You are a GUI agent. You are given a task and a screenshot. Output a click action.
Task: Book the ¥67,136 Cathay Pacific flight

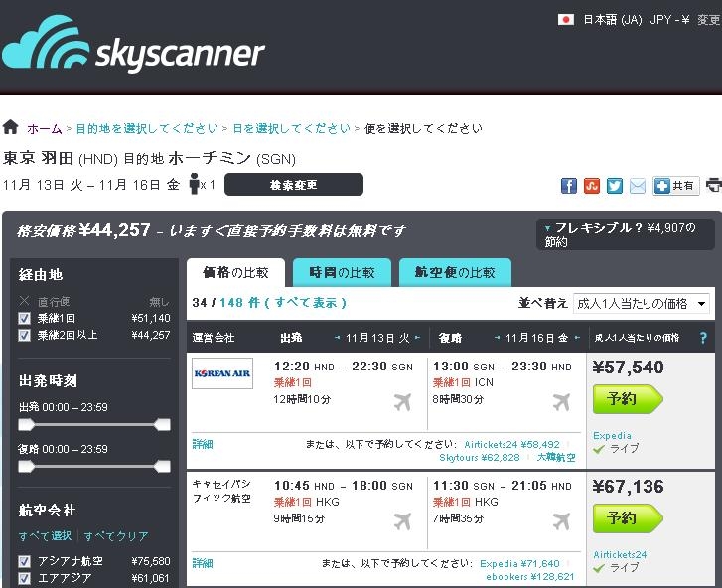[628, 518]
